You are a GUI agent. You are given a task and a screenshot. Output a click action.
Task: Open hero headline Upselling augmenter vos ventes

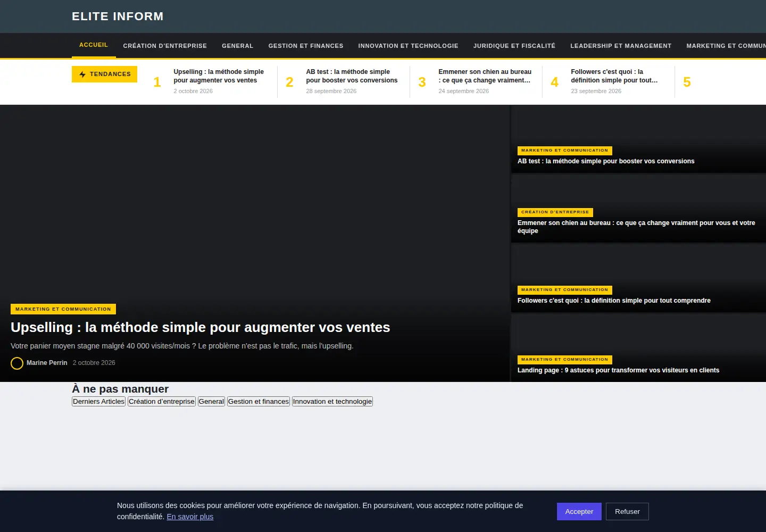pyautogui.click(x=201, y=327)
